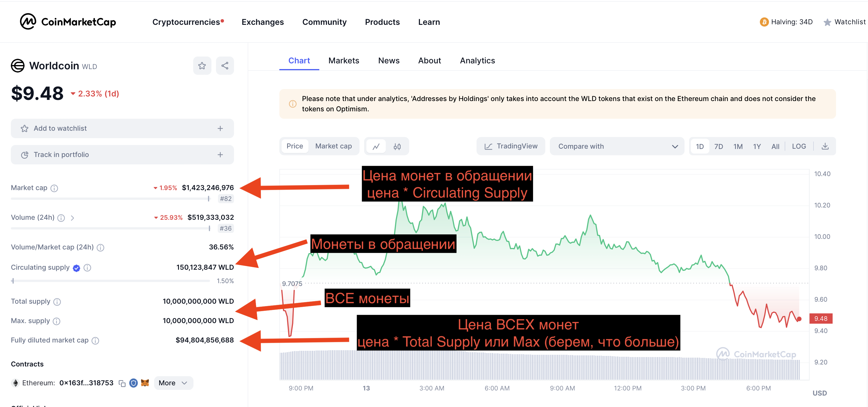Click the verified badge by Circulating supply
The image size is (868, 407).
tap(76, 268)
